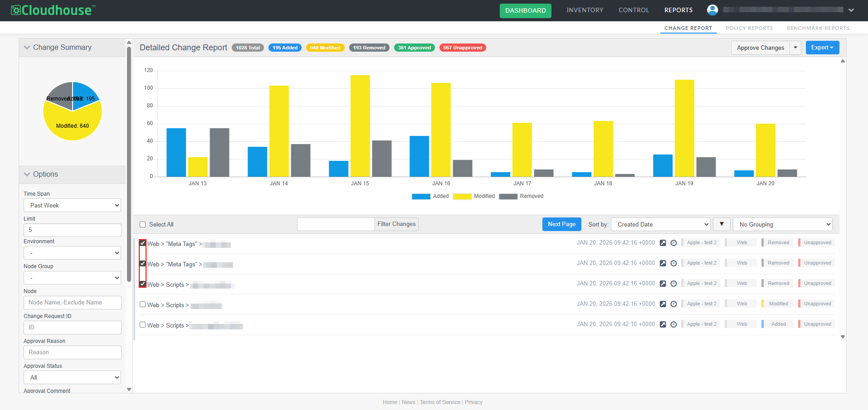Open link icon on the Modified row
Screen dimensions: 868x410
pyautogui.click(x=663, y=304)
